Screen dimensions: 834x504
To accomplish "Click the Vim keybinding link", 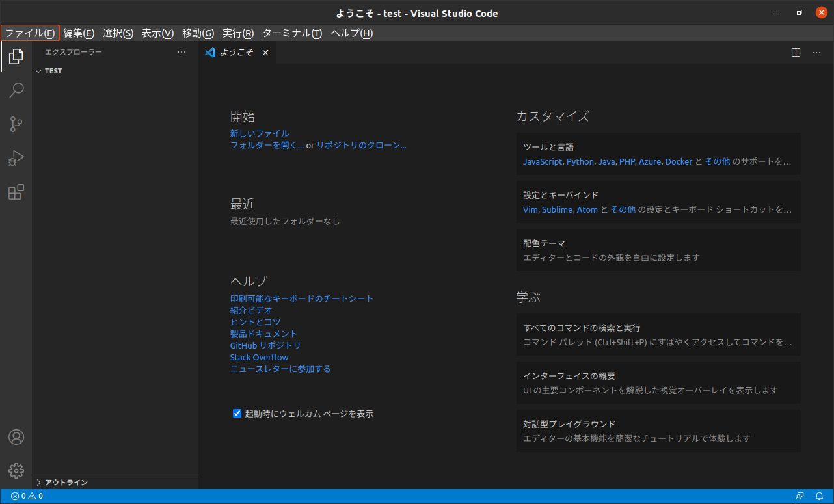I will (x=531, y=209).
